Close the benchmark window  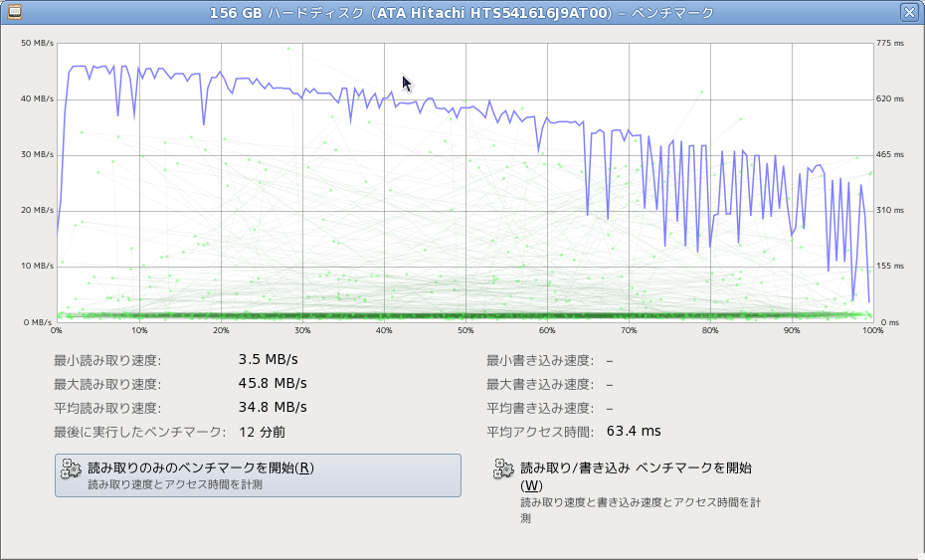point(909,12)
